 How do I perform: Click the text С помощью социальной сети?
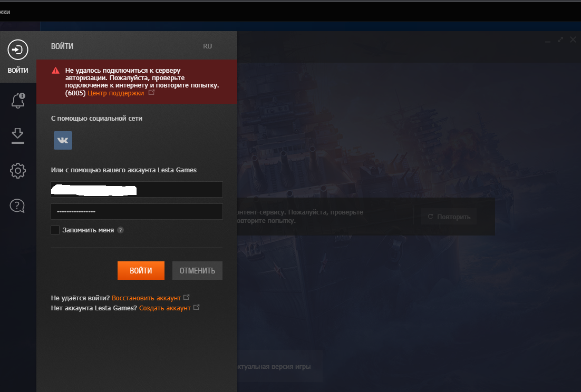(x=96, y=119)
